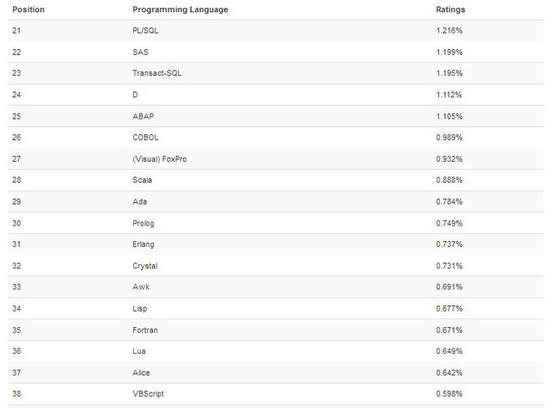
Task: Click the Transact-SQL language name
Action: pos(157,73)
